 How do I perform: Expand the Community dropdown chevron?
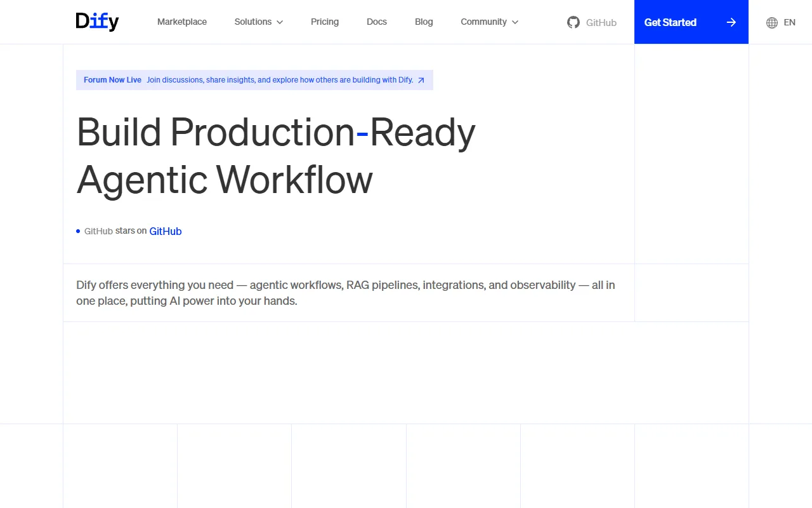pos(515,22)
